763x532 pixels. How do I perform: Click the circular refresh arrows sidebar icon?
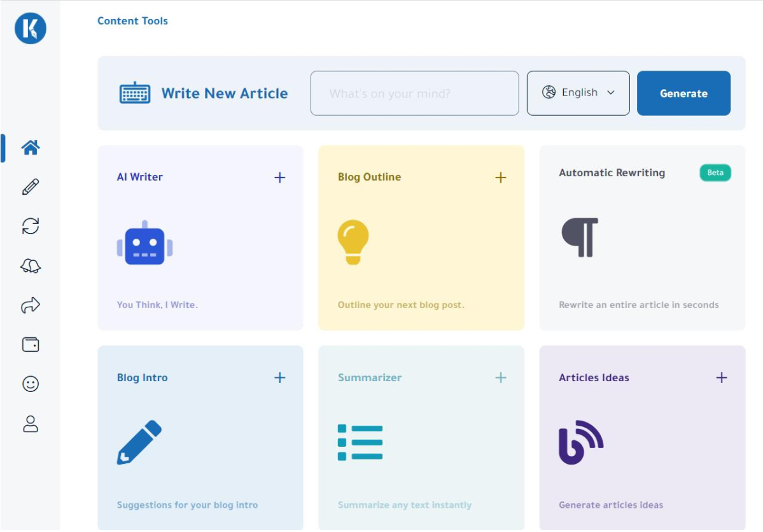[x=31, y=226]
